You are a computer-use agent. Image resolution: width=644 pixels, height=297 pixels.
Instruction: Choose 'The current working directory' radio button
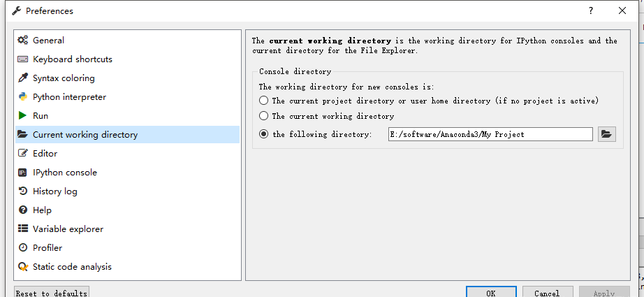tap(263, 116)
